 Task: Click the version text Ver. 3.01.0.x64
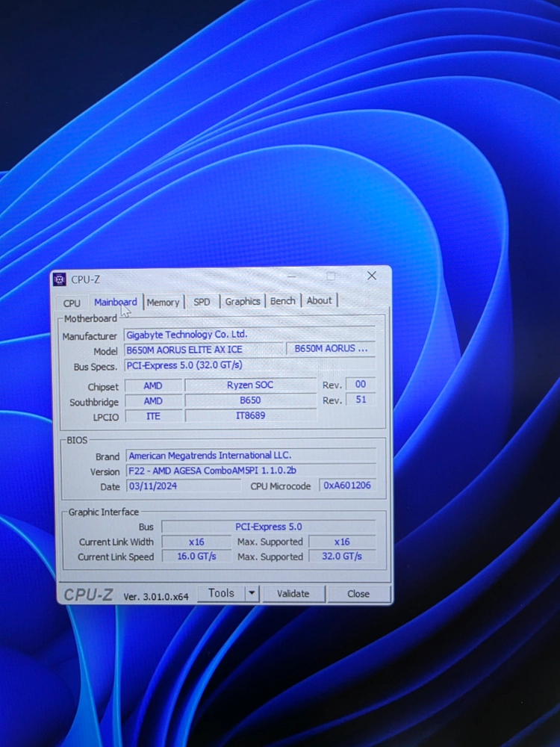point(156,596)
